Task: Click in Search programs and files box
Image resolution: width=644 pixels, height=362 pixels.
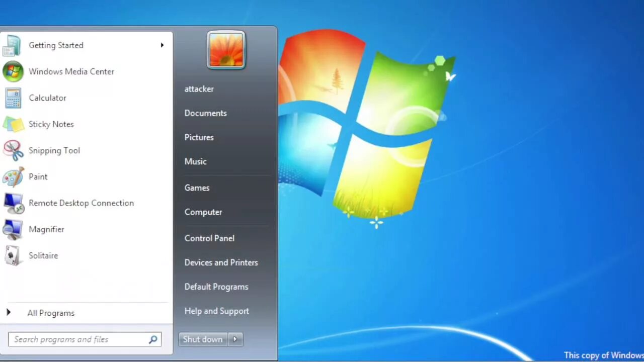Action: click(85, 339)
